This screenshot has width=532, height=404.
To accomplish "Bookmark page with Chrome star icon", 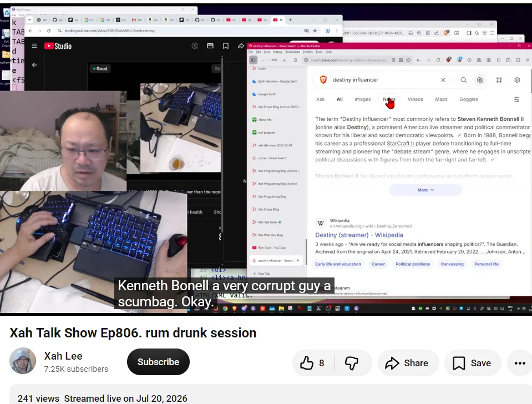I will [315, 31].
